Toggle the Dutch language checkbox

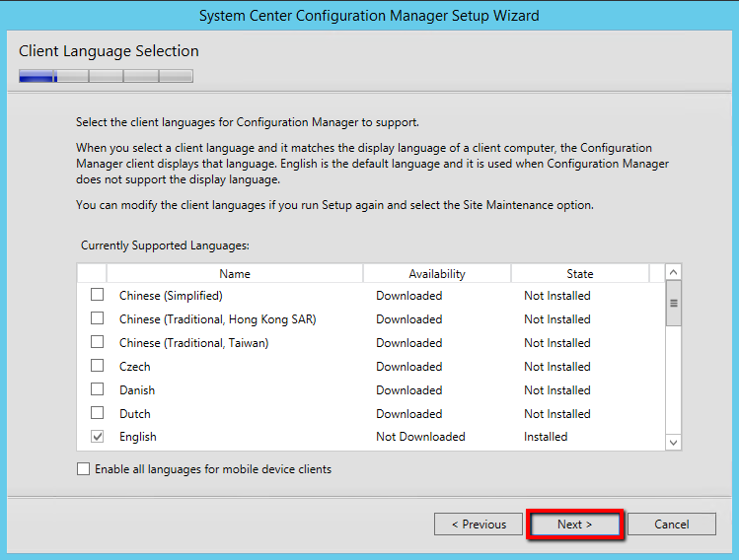click(97, 413)
